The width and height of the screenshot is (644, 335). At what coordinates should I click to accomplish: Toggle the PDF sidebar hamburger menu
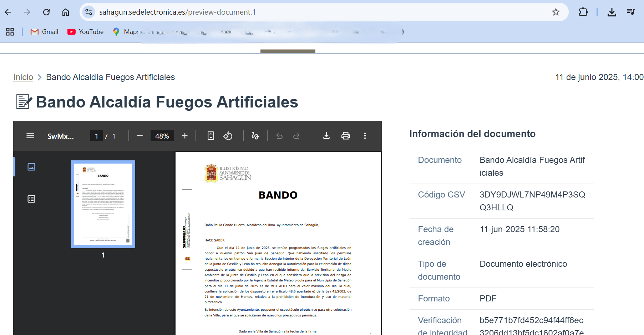tap(30, 136)
